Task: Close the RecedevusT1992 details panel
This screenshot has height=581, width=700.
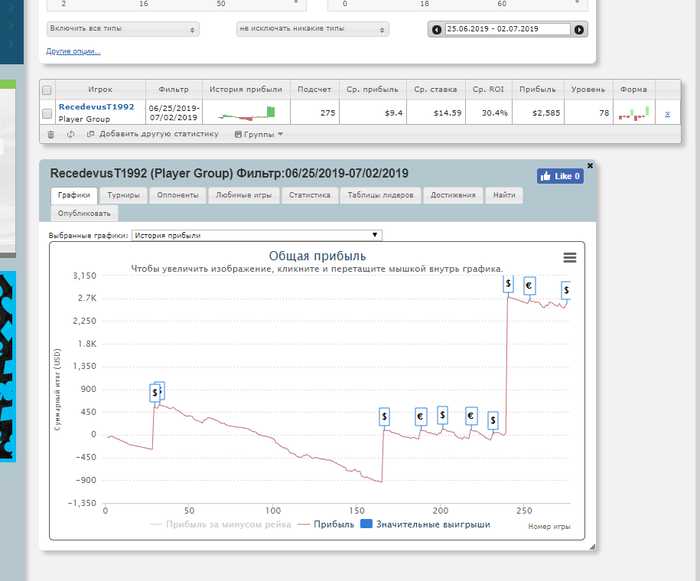Action: point(590,166)
